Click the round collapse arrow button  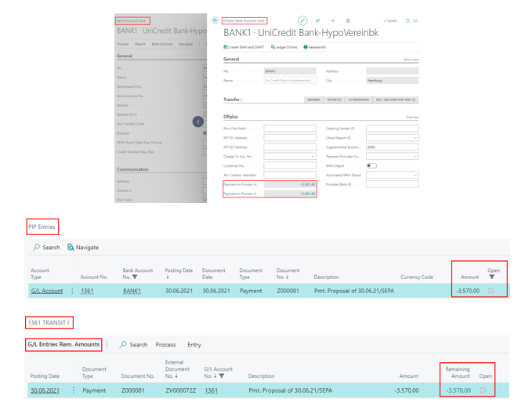point(198,121)
